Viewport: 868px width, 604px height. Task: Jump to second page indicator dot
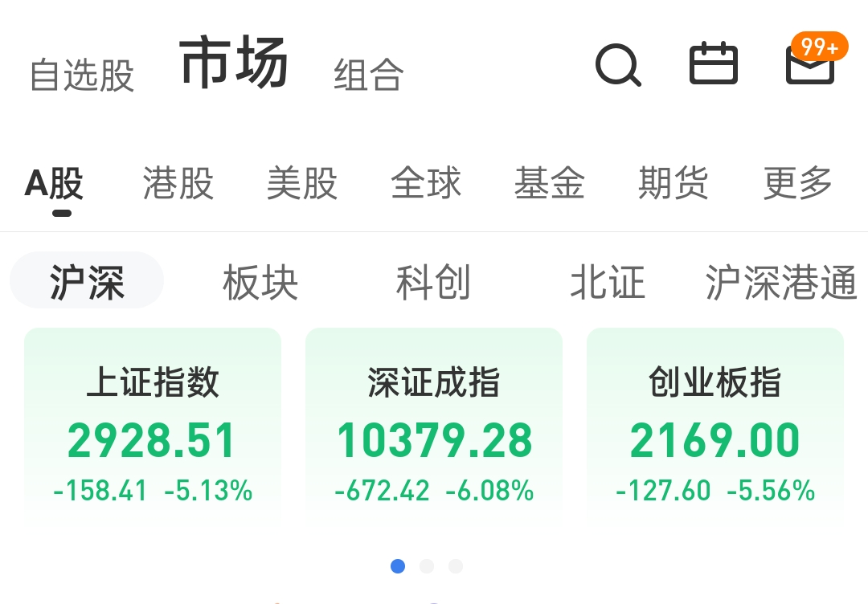(x=427, y=566)
